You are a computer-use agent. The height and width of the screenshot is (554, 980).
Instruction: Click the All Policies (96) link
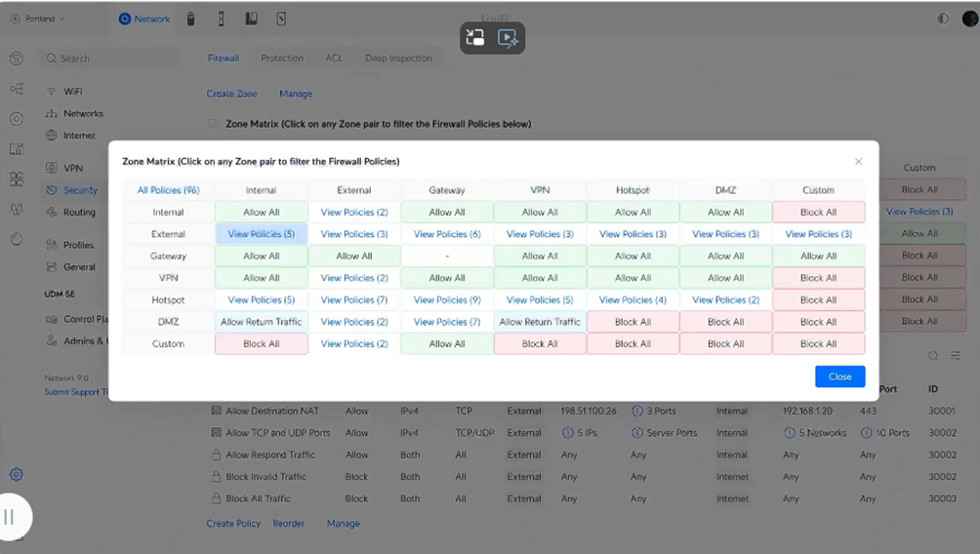(x=168, y=190)
